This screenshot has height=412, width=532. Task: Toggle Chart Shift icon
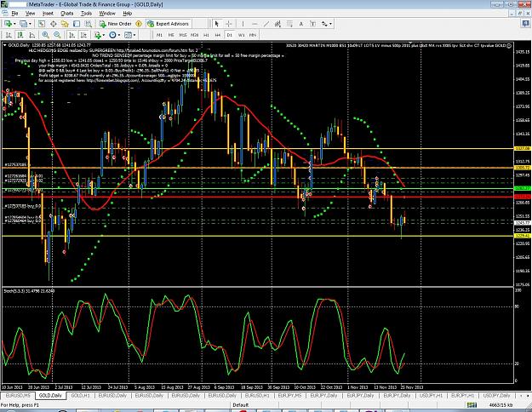(83, 35)
